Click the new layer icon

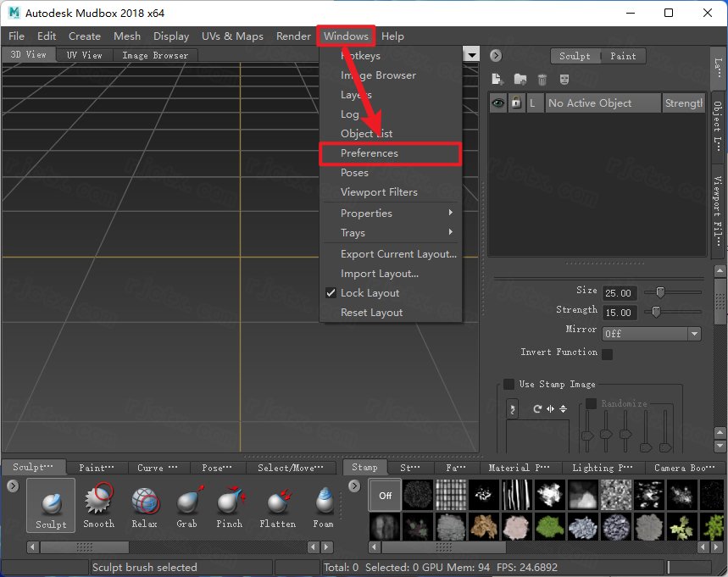tap(497, 80)
